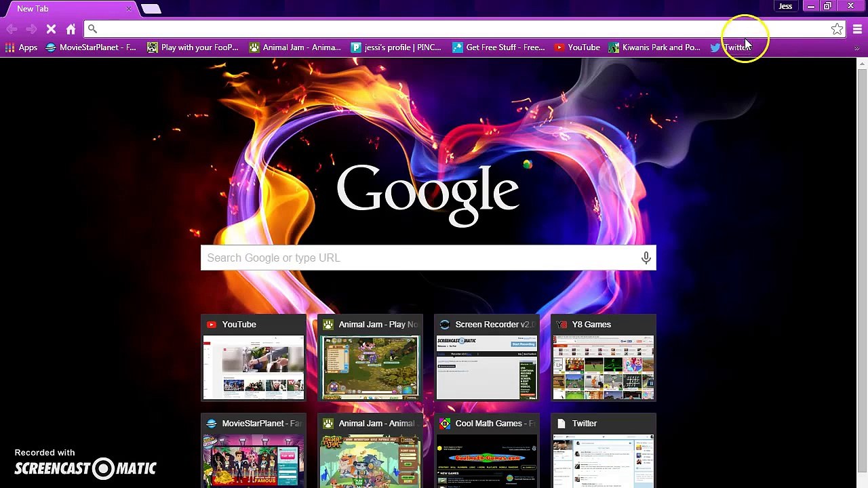
Task: Open the YouTube most-visited thumbnail
Action: tap(254, 358)
